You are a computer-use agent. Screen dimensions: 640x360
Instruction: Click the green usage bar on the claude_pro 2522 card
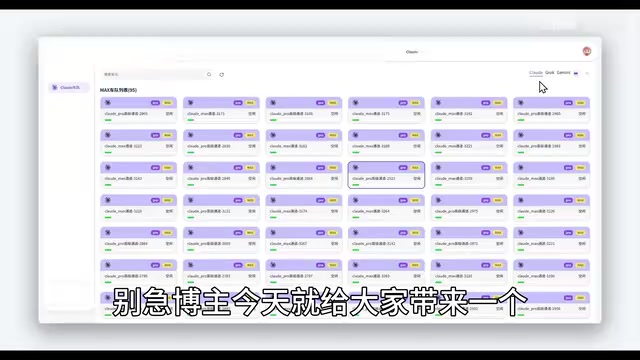coord(356,185)
